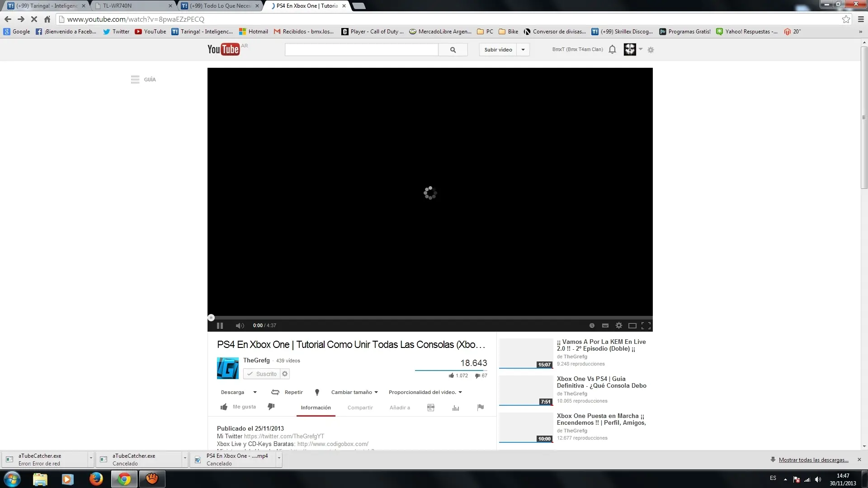Click Mostrar todas las descargas link
Viewport: 868px width, 488px height.
point(813,460)
